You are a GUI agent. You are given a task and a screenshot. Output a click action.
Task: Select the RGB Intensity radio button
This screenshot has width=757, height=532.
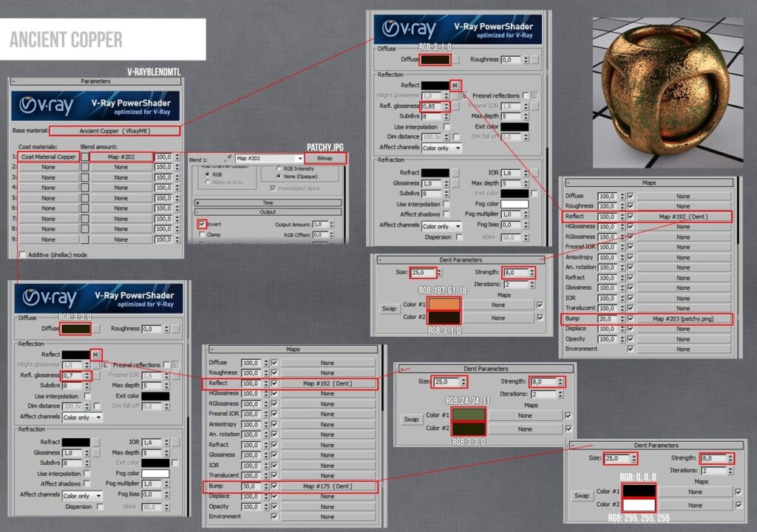[278, 168]
